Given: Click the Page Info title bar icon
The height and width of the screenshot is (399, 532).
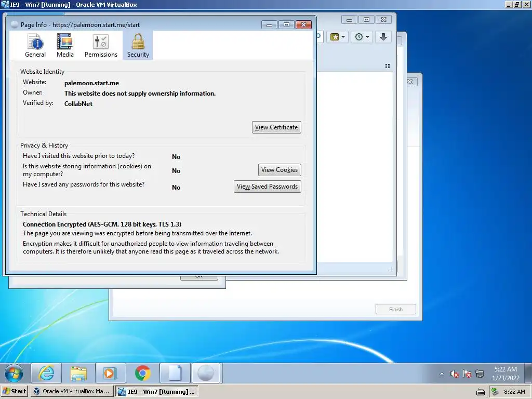Looking at the screenshot, I should click(x=15, y=24).
